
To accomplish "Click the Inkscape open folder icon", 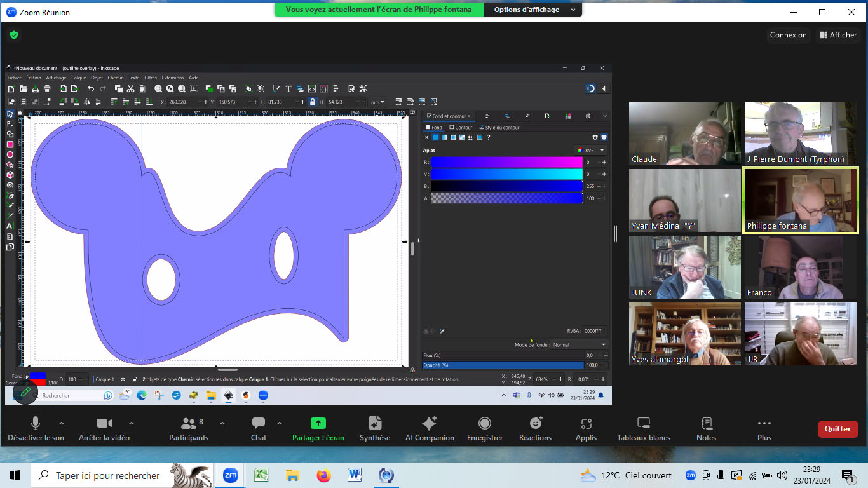I will pos(23,88).
